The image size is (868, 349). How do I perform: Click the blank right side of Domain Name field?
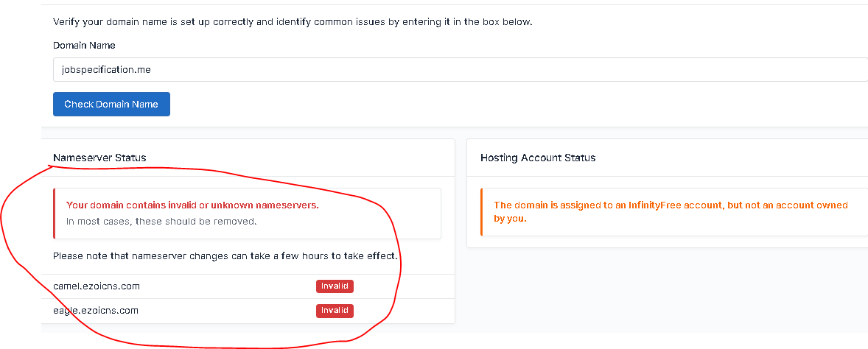pyautogui.click(x=665, y=70)
